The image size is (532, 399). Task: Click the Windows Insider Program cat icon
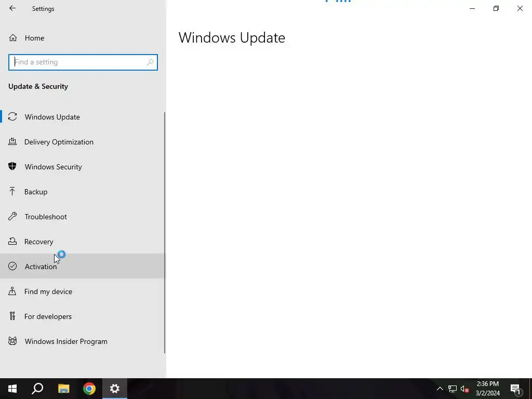[x=12, y=341]
